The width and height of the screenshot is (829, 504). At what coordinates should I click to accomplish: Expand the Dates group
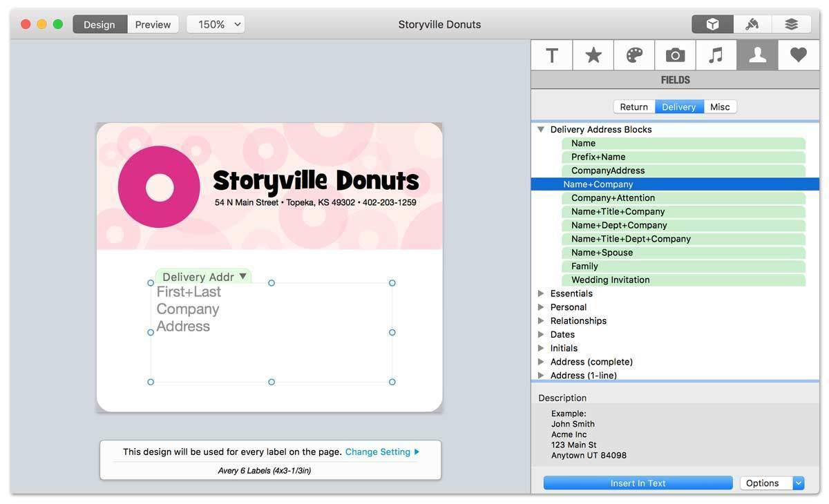coord(541,334)
